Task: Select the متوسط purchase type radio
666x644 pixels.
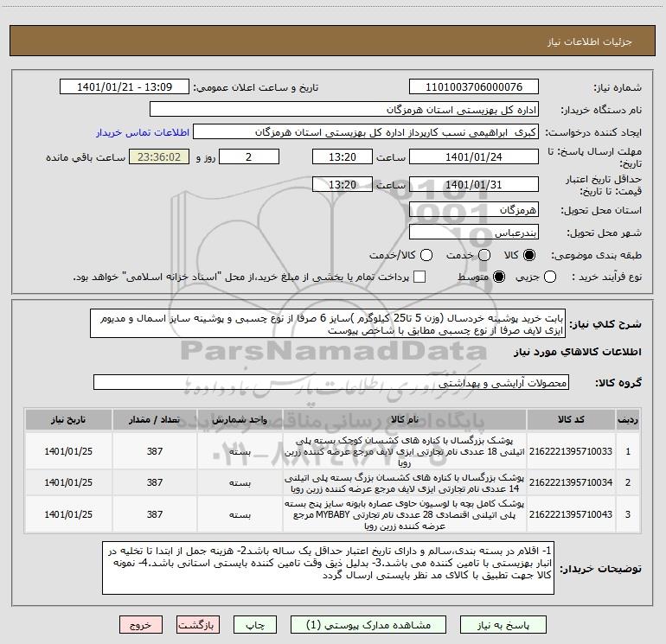Action: 499,277
